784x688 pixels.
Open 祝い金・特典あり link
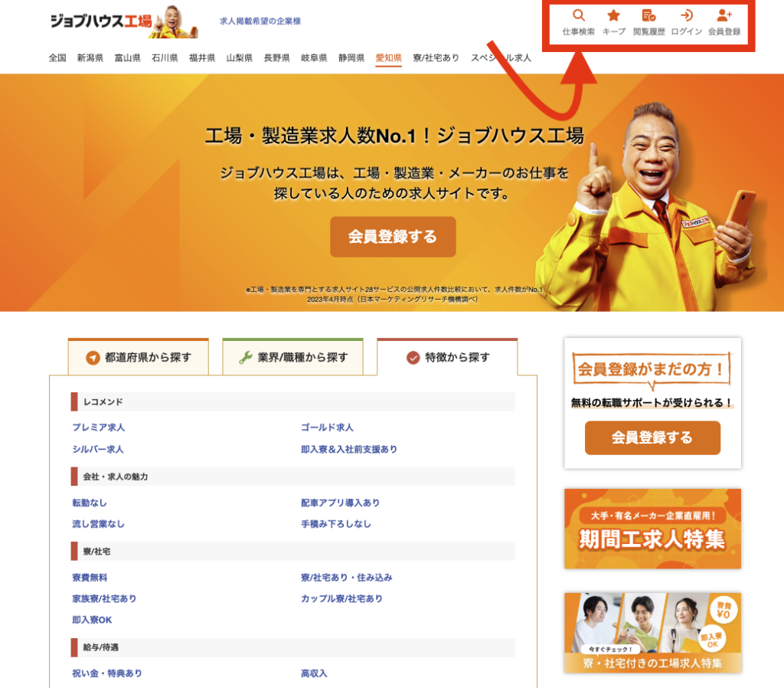(107, 673)
